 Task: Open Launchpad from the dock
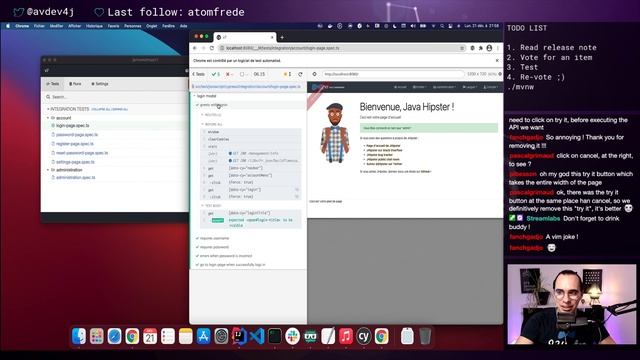pos(97,336)
